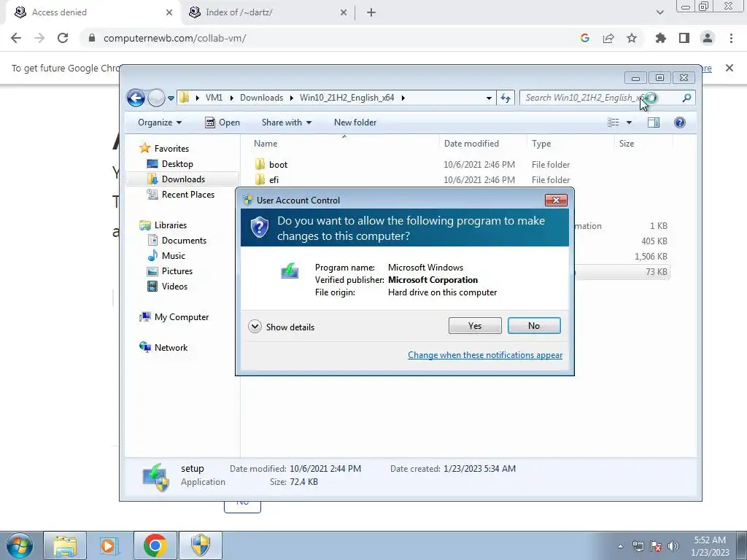The height and width of the screenshot is (560, 747).
Task: Select My Computer in navigation pane
Action: tap(174, 317)
